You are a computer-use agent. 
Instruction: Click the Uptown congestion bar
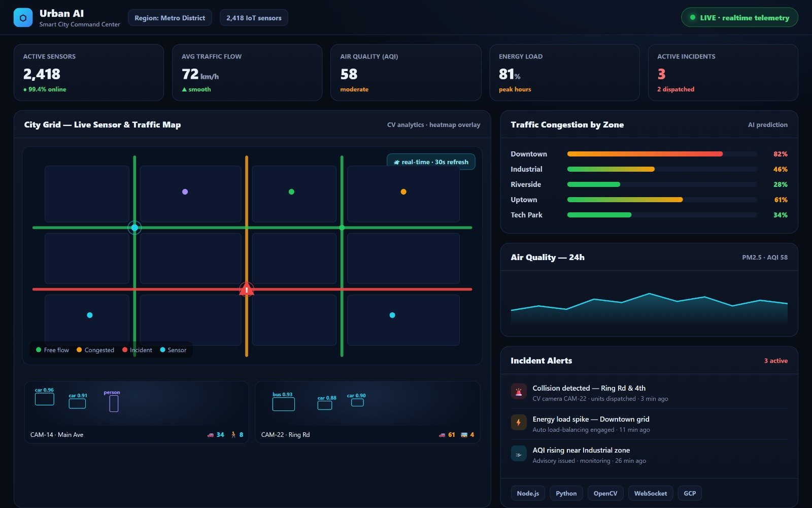pyautogui.click(x=662, y=200)
